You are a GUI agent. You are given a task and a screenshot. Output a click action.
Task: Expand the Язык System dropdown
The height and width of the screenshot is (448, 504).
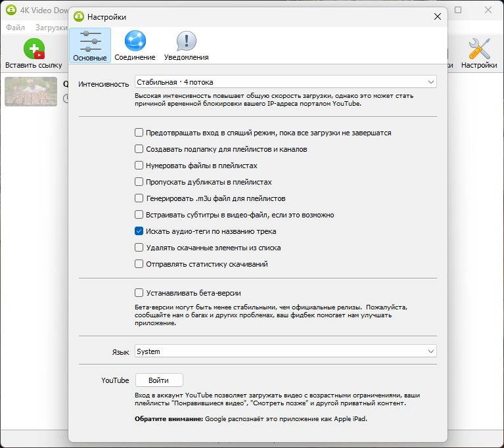(285, 351)
